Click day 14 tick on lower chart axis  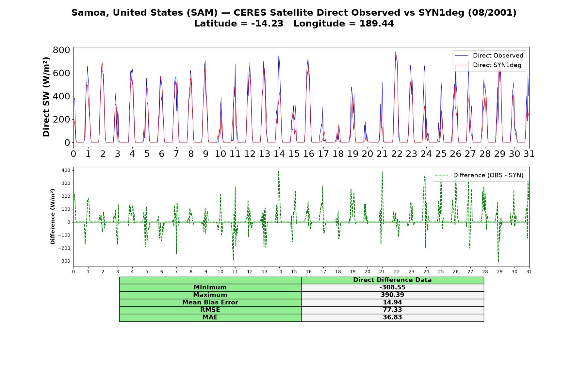279,272
